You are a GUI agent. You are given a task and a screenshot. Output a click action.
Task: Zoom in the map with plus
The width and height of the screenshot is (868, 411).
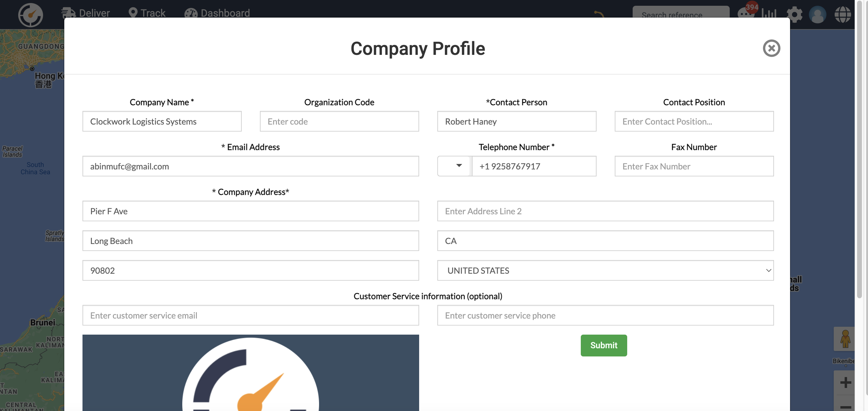(x=846, y=383)
